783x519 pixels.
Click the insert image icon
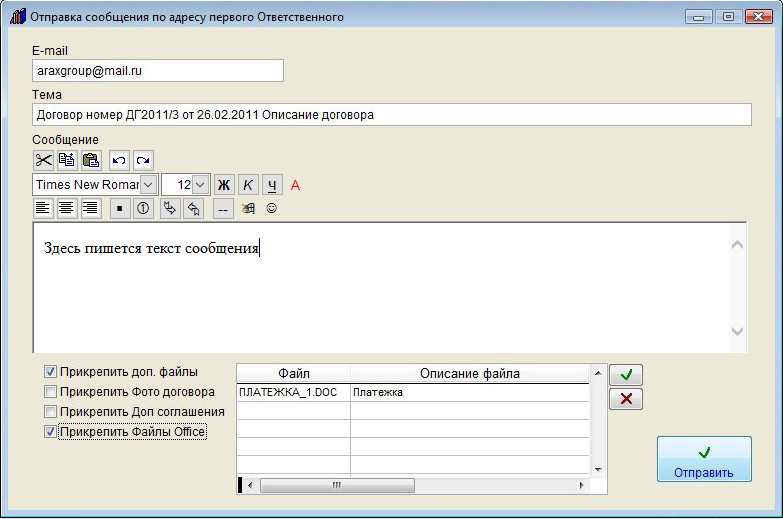pyautogui.click(x=248, y=208)
